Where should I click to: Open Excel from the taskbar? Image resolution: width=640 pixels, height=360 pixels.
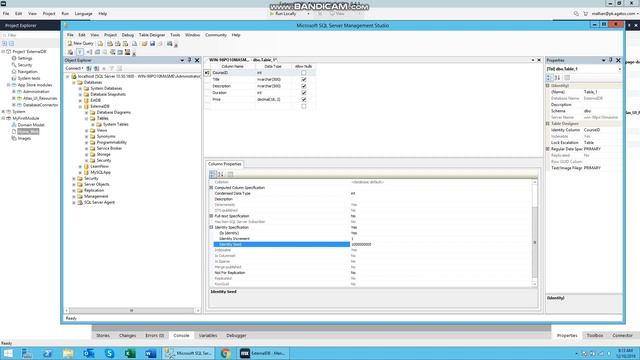tap(130, 353)
